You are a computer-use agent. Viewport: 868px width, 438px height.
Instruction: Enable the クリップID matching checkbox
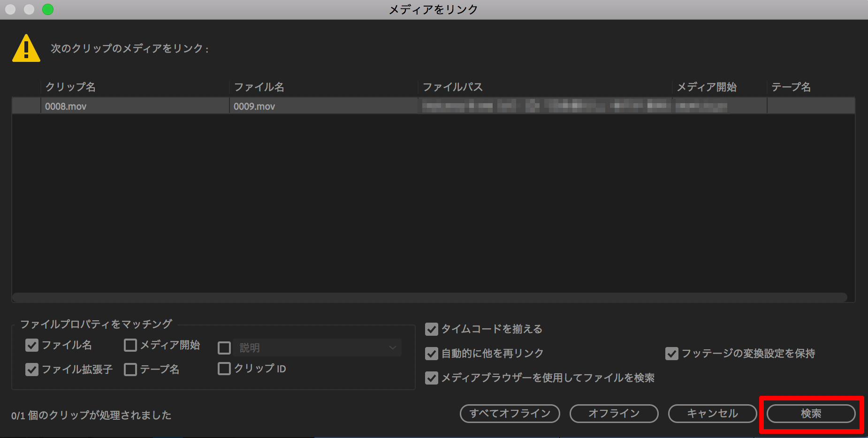(x=224, y=369)
